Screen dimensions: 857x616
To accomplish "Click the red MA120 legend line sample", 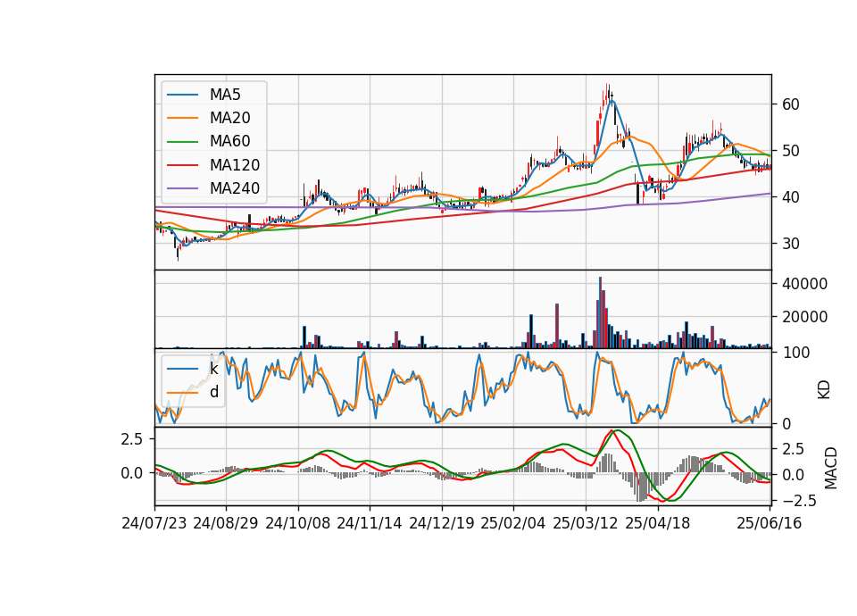I will [182, 165].
